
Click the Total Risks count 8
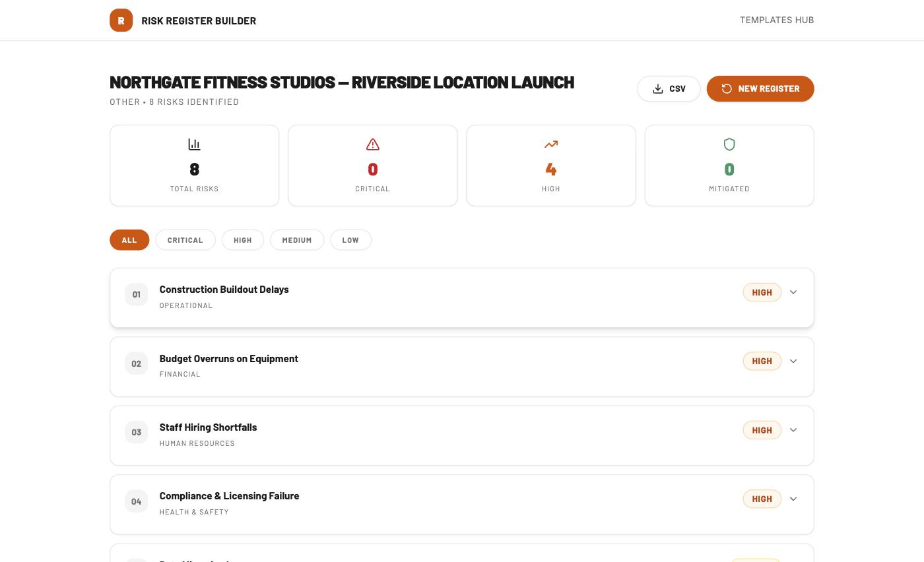click(x=194, y=170)
